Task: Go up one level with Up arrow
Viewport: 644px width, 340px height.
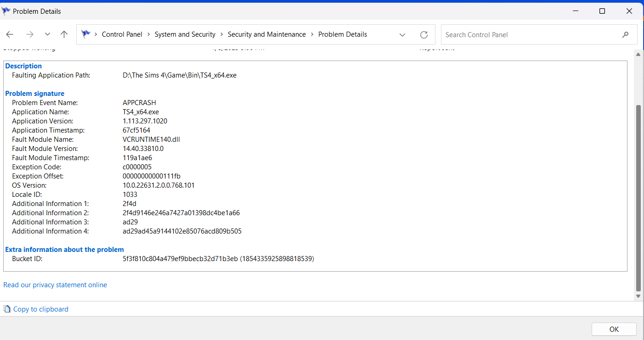Action: (64, 34)
